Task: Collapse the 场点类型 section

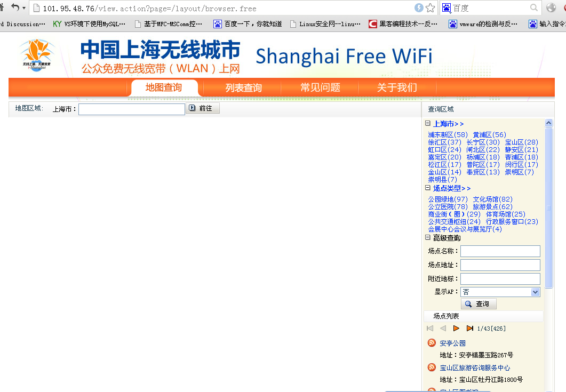Action: coord(428,188)
